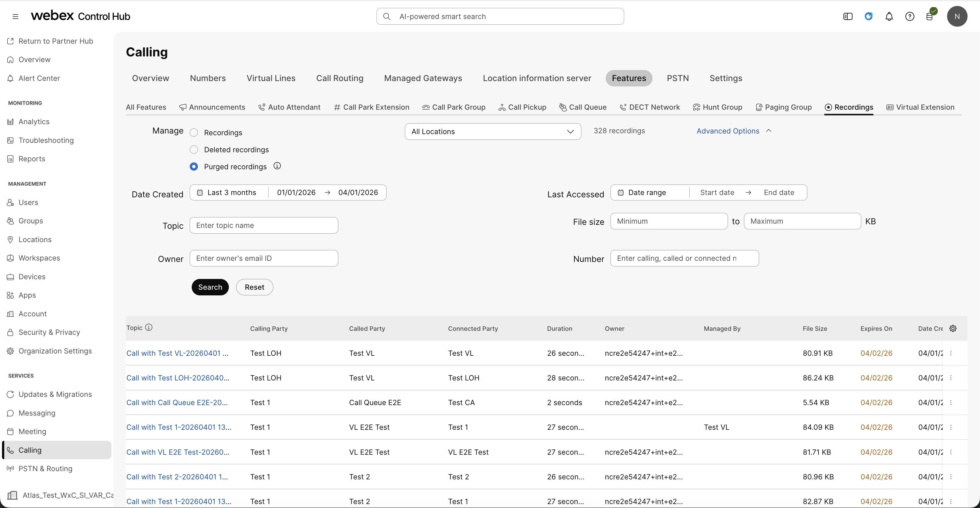Viewport: 980px width, 508px height.
Task: Select the Purged recordings radio button
Action: pos(194,166)
